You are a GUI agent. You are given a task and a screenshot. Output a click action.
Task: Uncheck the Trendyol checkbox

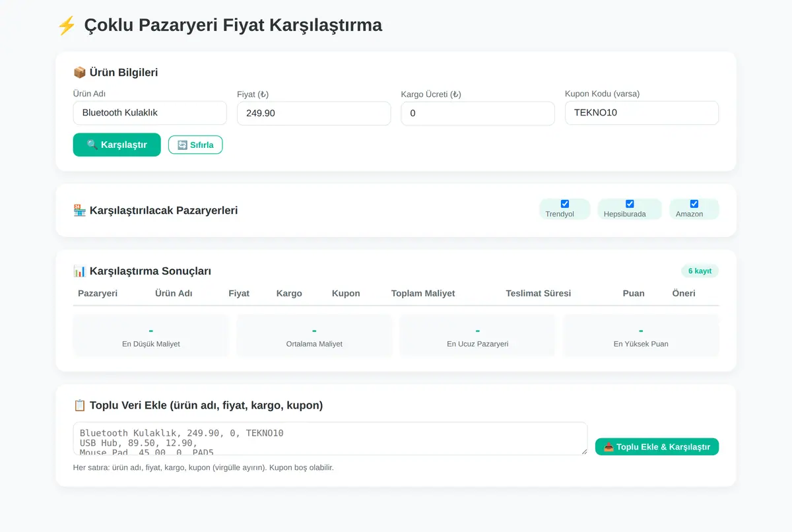(x=565, y=204)
